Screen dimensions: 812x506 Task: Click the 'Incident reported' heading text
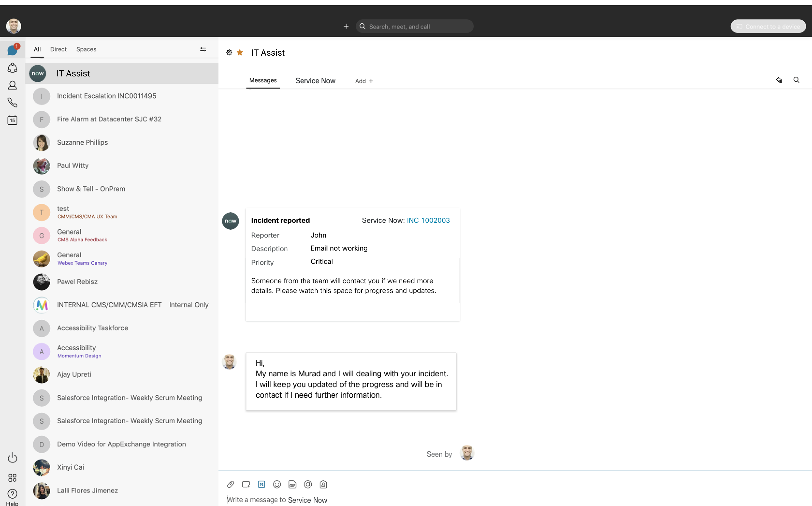click(281, 220)
